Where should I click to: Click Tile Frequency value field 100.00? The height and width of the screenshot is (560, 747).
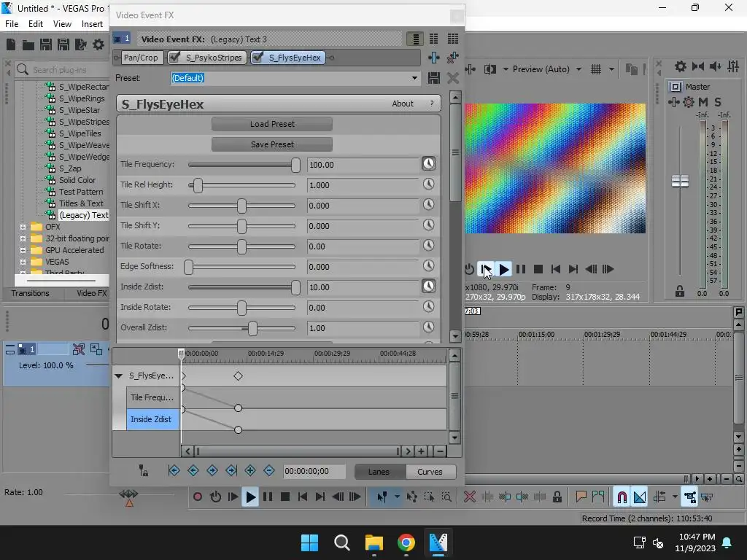pos(363,165)
